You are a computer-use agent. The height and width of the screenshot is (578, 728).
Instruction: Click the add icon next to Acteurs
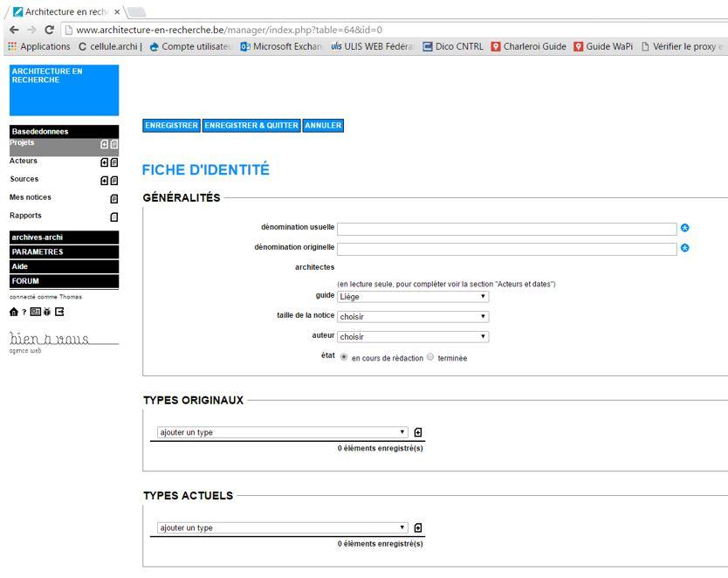pyautogui.click(x=105, y=162)
